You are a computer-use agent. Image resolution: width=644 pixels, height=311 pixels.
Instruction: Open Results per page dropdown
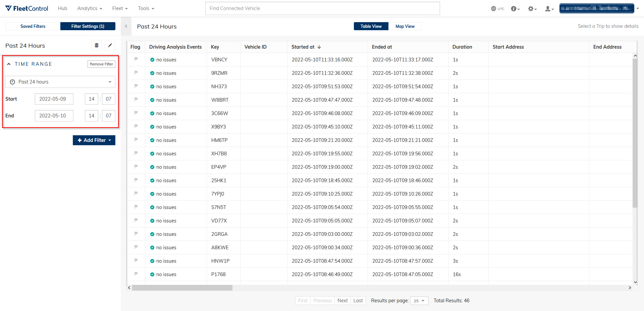419,301
